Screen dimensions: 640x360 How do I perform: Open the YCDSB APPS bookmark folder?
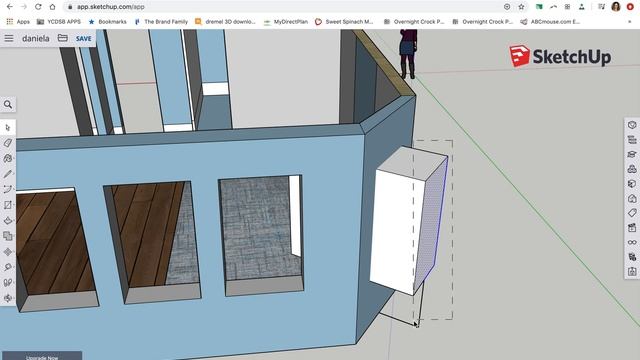tap(59, 22)
